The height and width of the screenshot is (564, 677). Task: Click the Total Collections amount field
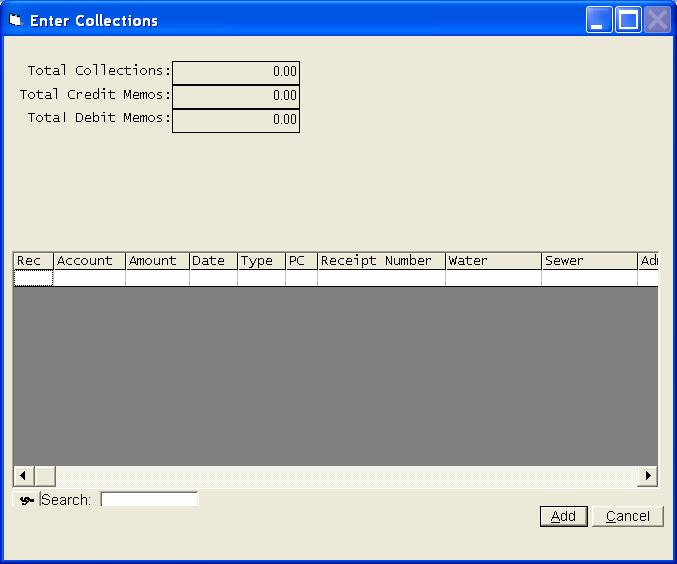236,72
